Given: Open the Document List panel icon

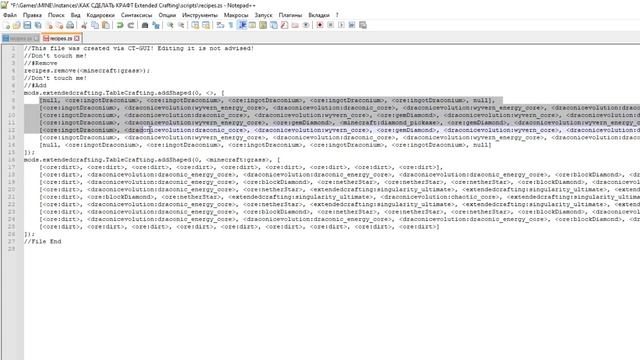Looking at the screenshot, I should click(x=273, y=25).
